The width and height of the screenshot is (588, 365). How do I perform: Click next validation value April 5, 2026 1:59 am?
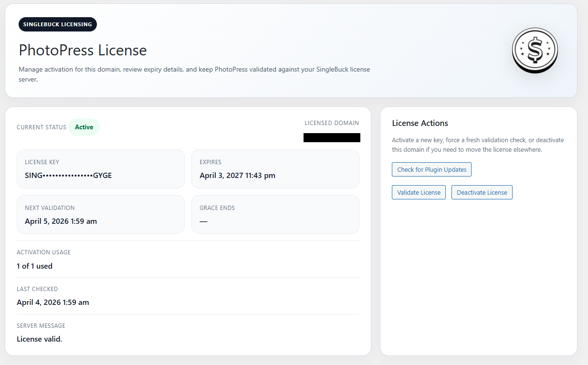61,221
